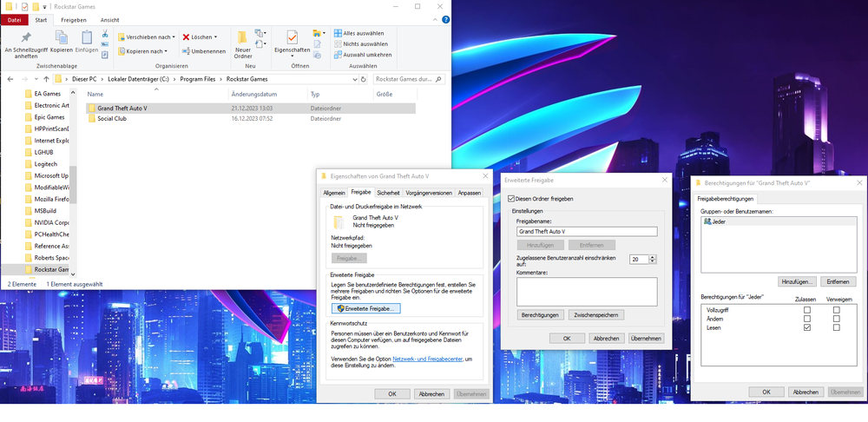
Task: Refresh the Explorer address bar
Action: pyautogui.click(x=363, y=79)
